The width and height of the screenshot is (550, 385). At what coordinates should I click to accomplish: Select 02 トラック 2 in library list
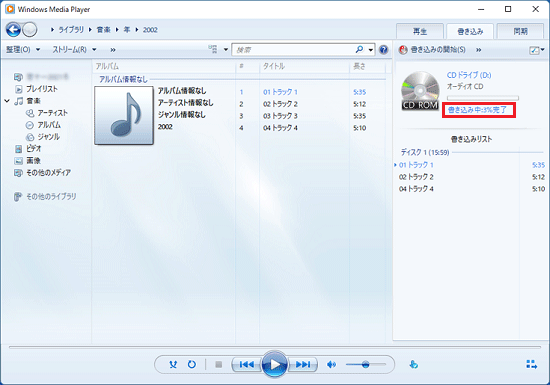280,104
